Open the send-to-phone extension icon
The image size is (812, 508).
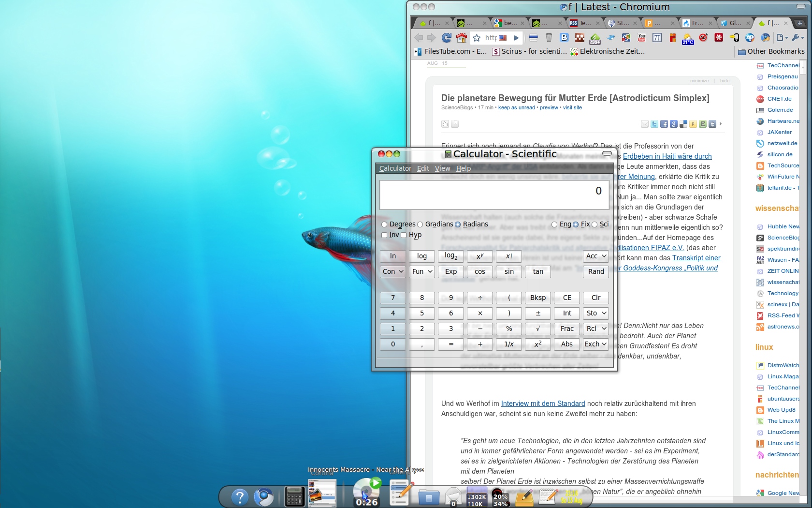[x=734, y=37]
